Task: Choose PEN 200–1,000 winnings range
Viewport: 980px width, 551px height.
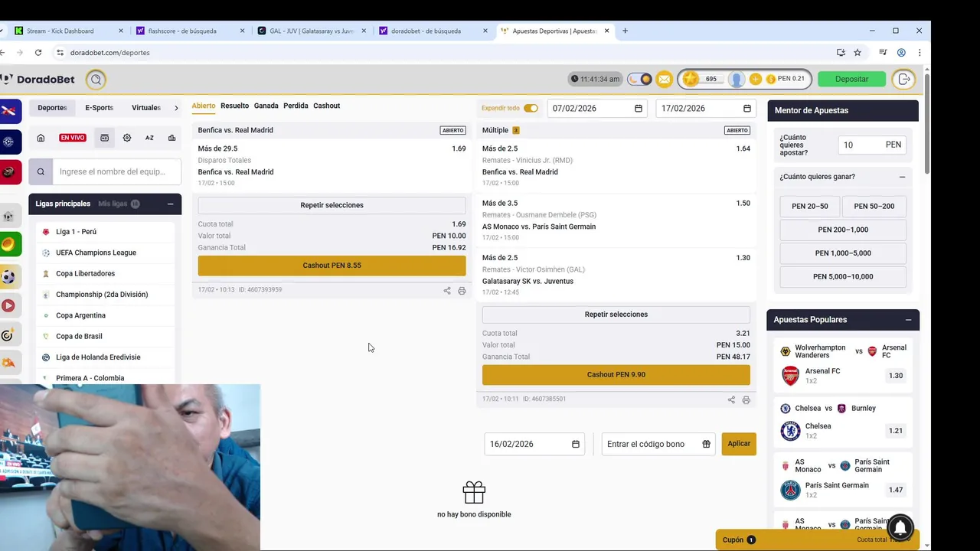Action: [x=843, y=230]
